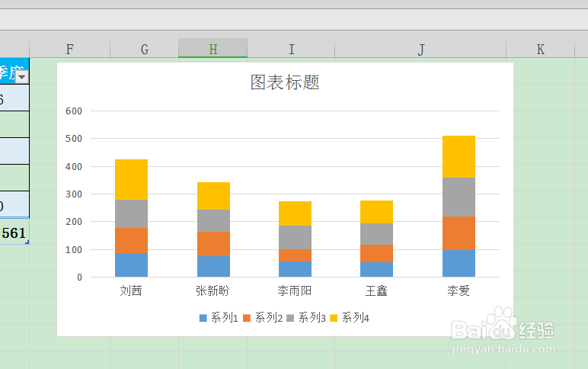This screenshot has height=369, width=588.
Task: Select the blue segment of 刘茜 bar
Action: [131, 265]
